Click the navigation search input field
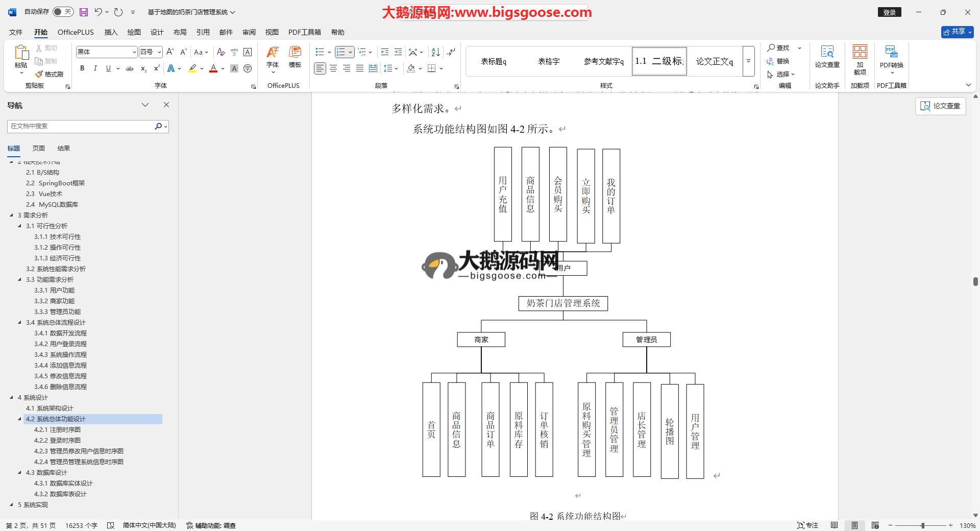980x531 pixels. 81,126
